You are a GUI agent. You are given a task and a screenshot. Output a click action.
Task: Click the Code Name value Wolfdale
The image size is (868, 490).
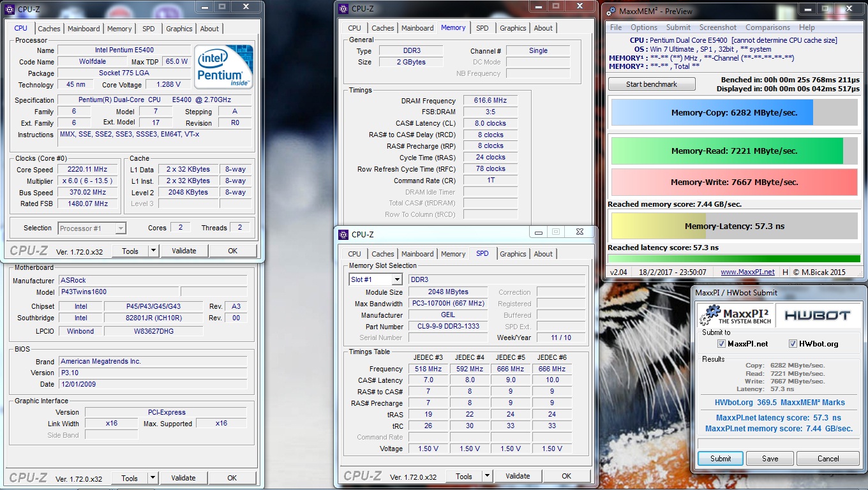(x=93, y=62)
